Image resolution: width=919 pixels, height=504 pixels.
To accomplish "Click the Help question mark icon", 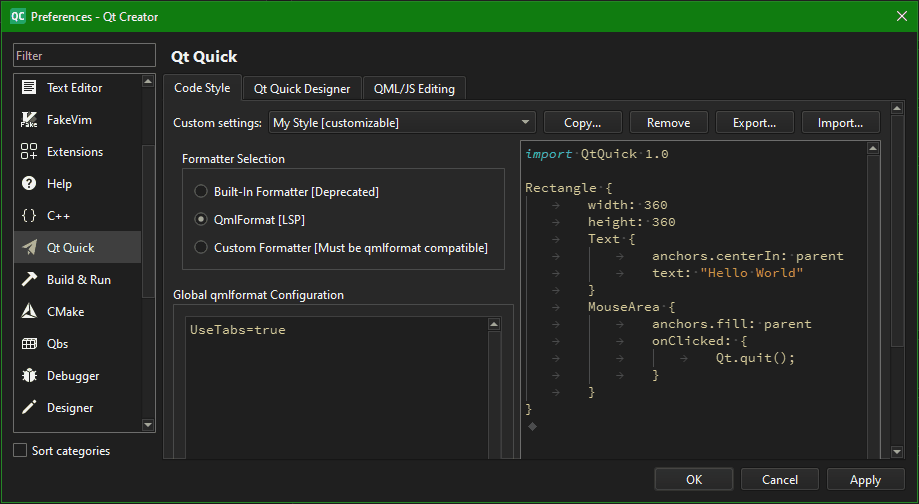I will [29, 183].
